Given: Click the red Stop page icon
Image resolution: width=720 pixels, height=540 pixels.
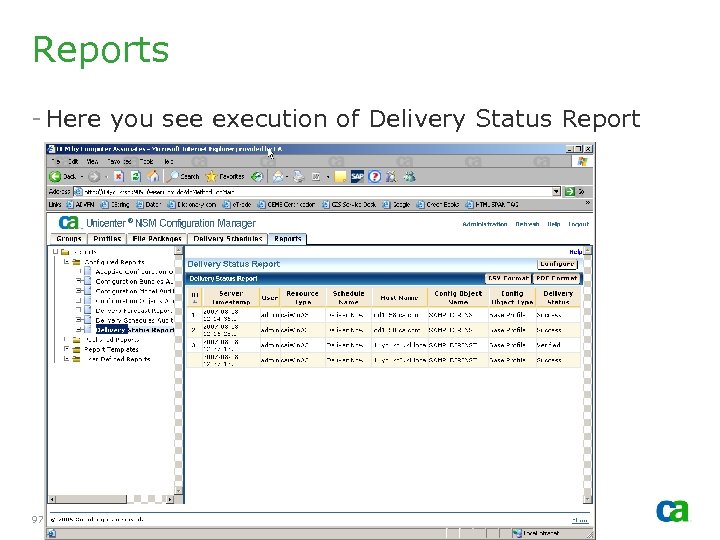Looking at the screenshot, I should tap(118, 176).
